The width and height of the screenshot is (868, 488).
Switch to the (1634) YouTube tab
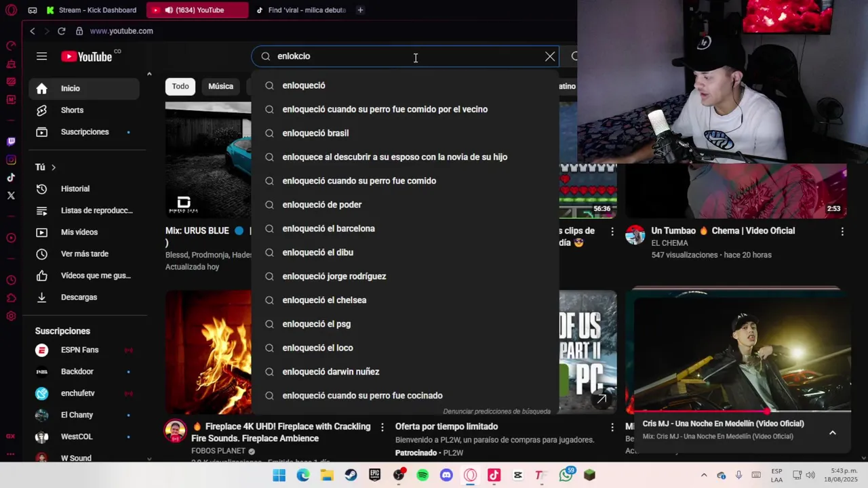pos(197,10)
